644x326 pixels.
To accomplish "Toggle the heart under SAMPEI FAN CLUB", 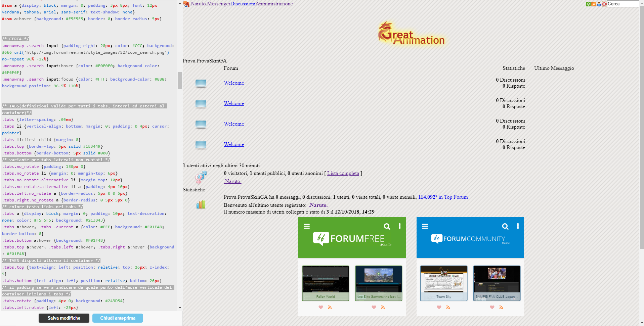I will (492, 307).
